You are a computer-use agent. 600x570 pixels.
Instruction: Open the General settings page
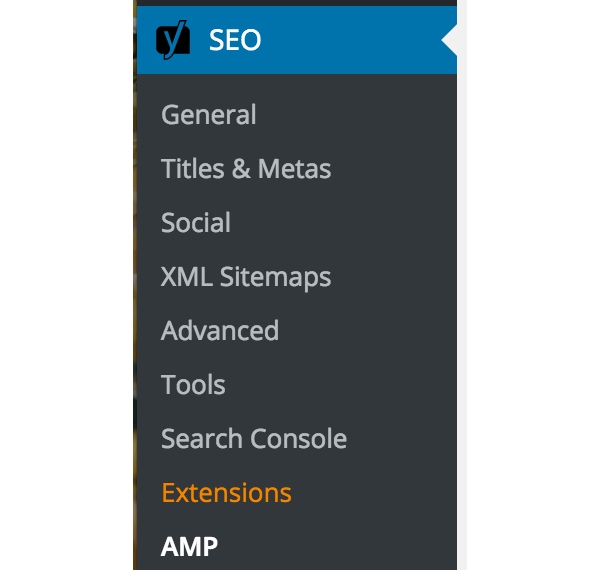[x=208, y=115]
